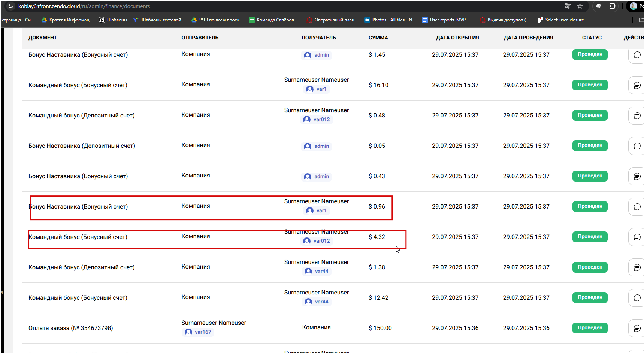This screenshot has height=353, width=644.
Task: Open bookmark User reports_MVP
Action: coord(447,20)
